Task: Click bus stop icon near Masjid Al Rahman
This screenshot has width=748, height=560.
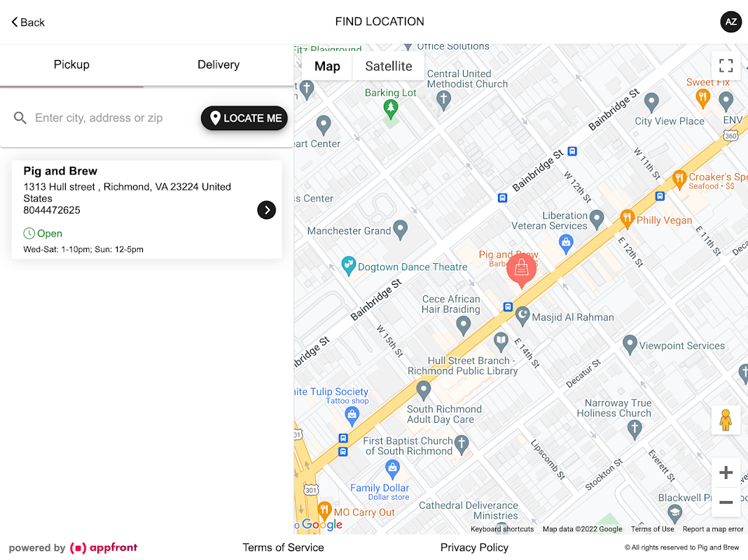Action: [x=508, y=307]
